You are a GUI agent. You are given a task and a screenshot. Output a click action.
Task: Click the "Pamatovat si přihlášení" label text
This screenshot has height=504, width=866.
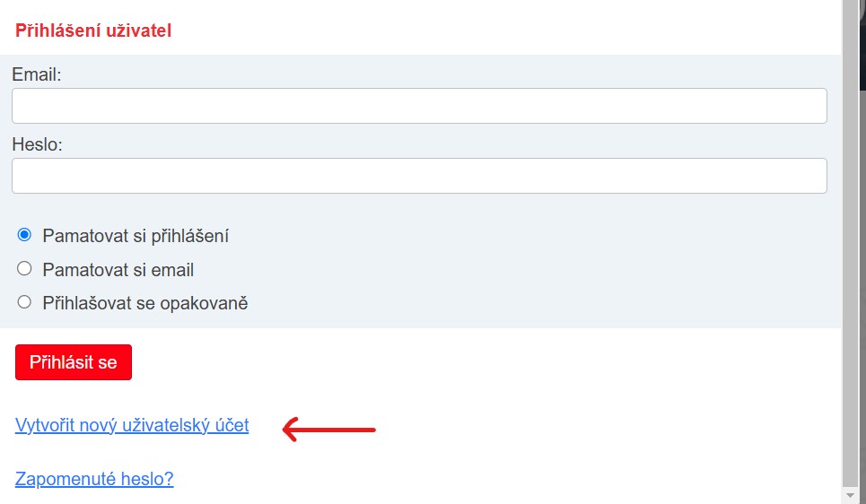[x=136, y=236]
